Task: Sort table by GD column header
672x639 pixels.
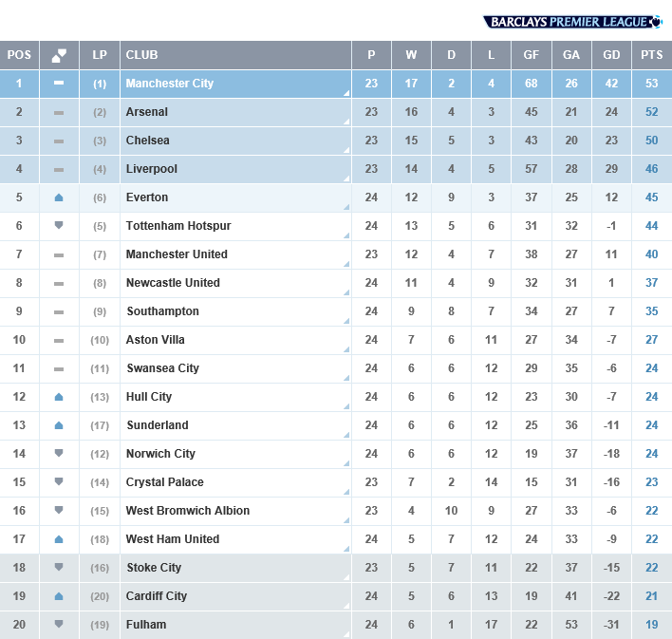Action: pos(611,55)
